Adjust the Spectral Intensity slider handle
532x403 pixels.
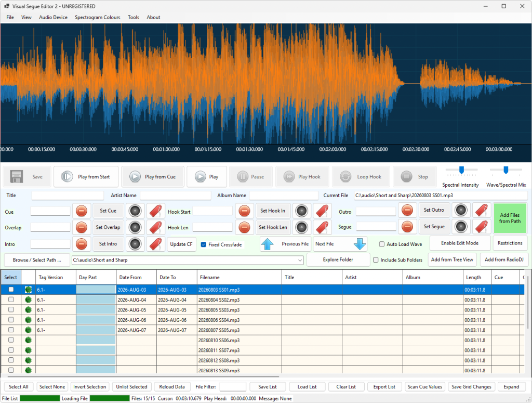click(461, 170)
